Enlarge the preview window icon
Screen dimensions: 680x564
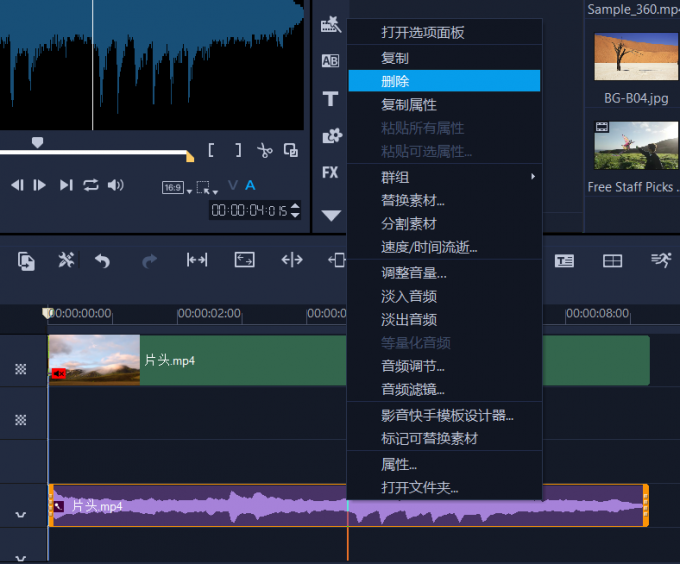(x=291, y=150)
